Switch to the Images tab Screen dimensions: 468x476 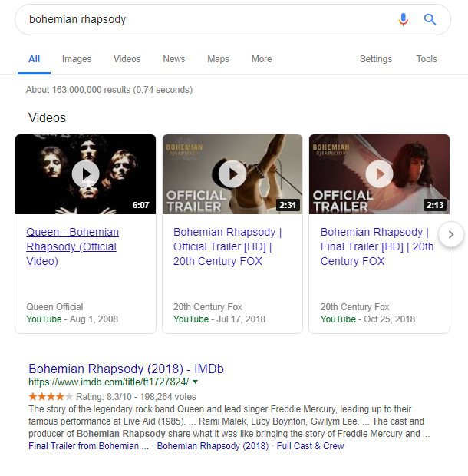(77, 59)
